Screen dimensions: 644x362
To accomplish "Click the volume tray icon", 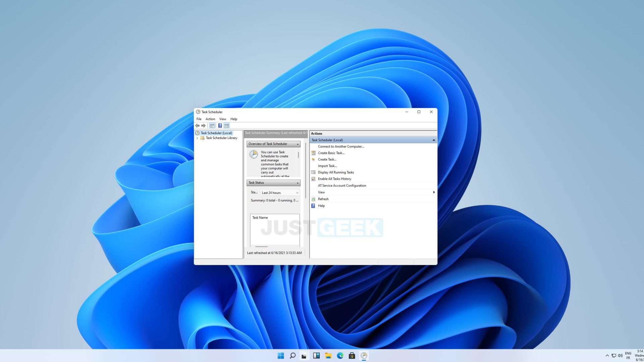I will [x=620, y=356].
